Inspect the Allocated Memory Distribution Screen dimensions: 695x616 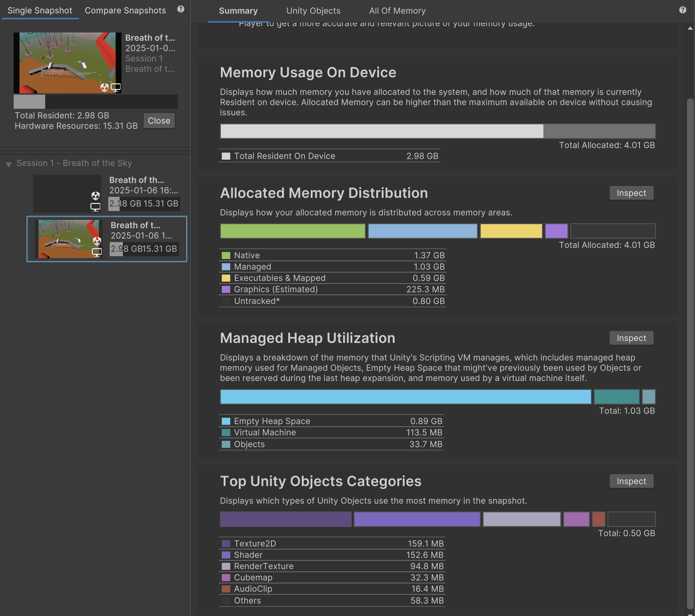(631, 193)
